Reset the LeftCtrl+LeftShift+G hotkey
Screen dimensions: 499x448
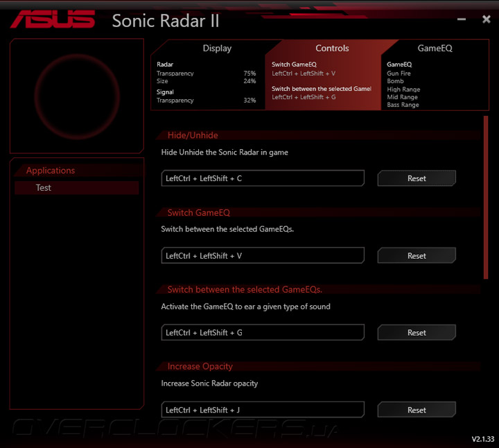[x=417, y=333]
